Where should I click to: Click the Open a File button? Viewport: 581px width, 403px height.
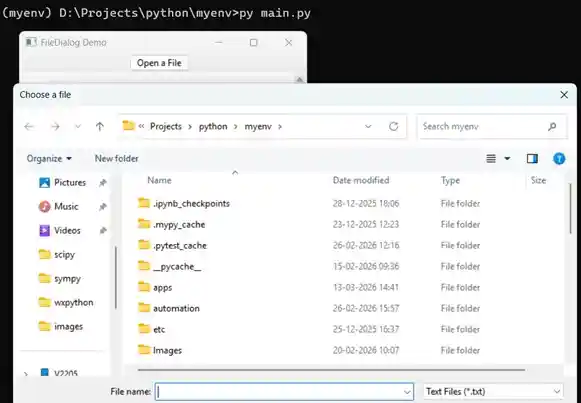(159, 63)
